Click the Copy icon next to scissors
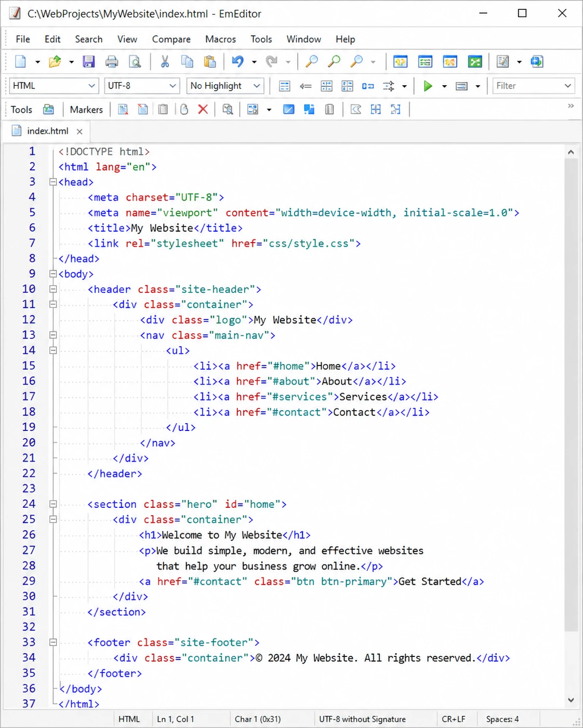Image resolution: width=583 pixels, height=728 pixels. click(x=187, y=62)
